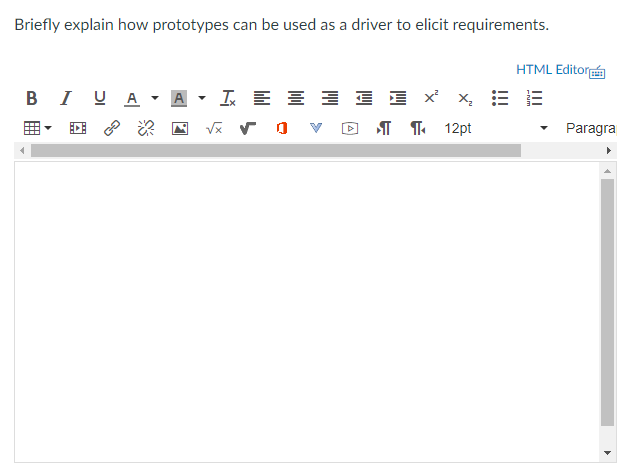The height and width of the screenshot is (471, 624).
Task: Click the editor scroll down arrow
Action: click(x=607, y=453)
